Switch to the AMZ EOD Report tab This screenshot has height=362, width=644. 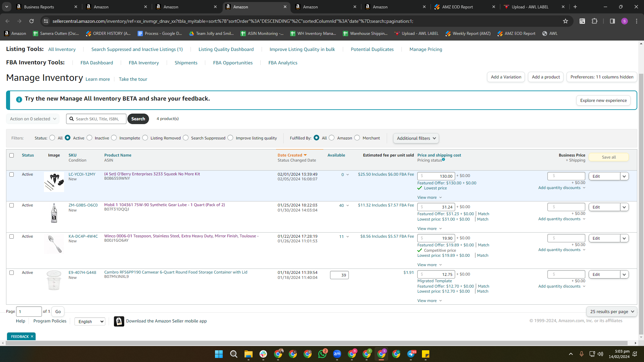(465, 7)
